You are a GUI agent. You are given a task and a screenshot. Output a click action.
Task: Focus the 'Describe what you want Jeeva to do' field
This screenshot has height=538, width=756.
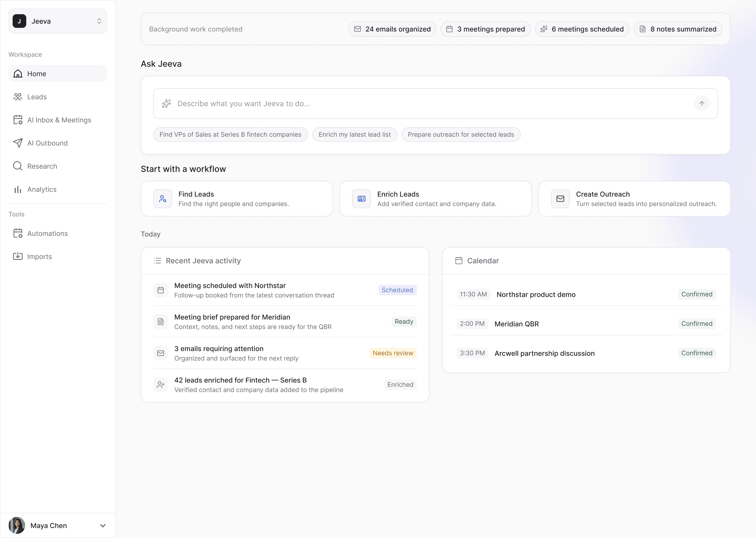[x=435, y=103]
